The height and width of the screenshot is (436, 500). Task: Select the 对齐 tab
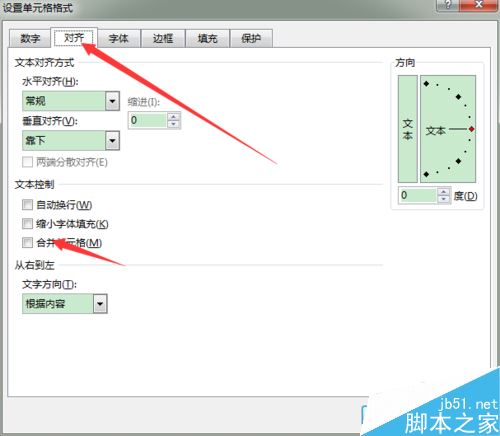[74, 38]
